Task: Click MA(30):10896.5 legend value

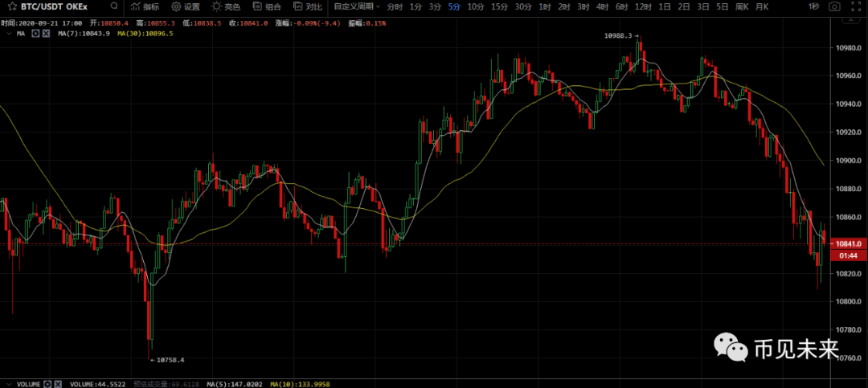Action: 145,34
